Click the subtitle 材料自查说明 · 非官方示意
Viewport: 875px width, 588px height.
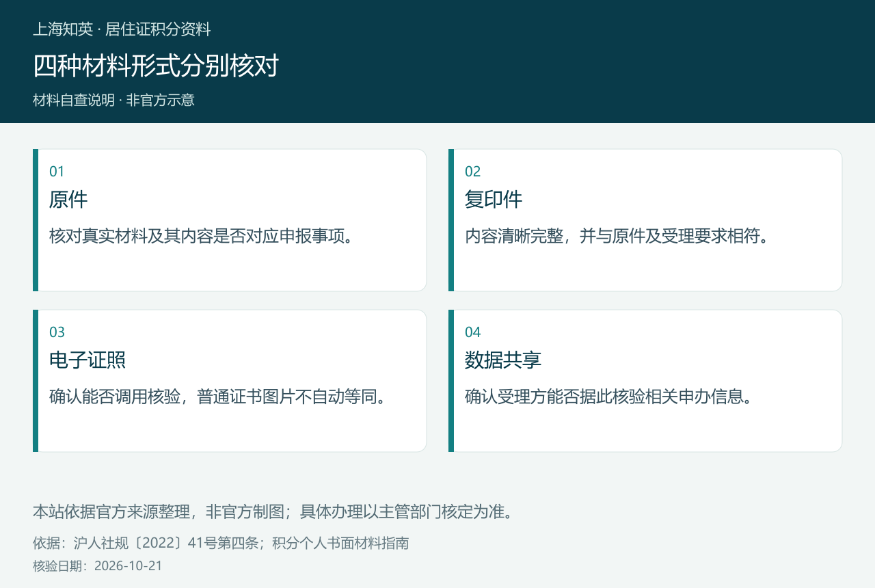(113, 100)
